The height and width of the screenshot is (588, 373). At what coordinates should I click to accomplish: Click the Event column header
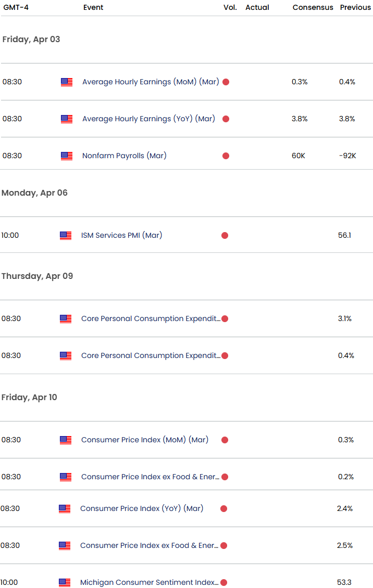point(93,7)
